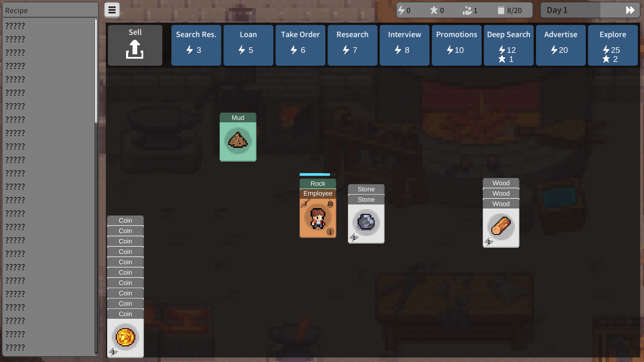Select the Deep Search action icon

[x=508, y=44]
